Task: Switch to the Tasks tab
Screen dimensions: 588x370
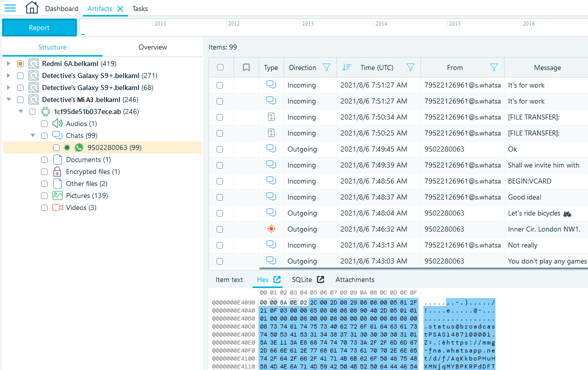Action: 140,8
